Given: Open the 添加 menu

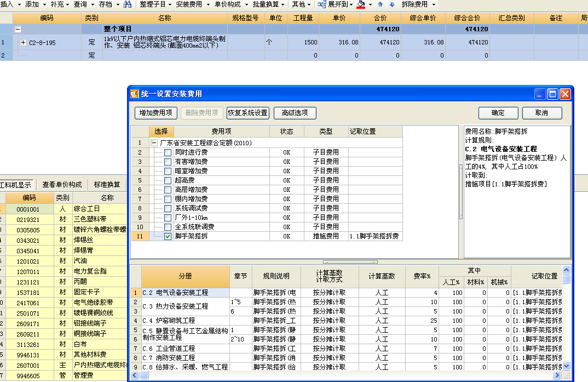Looking at the screenshot, I should click(35, 4).
